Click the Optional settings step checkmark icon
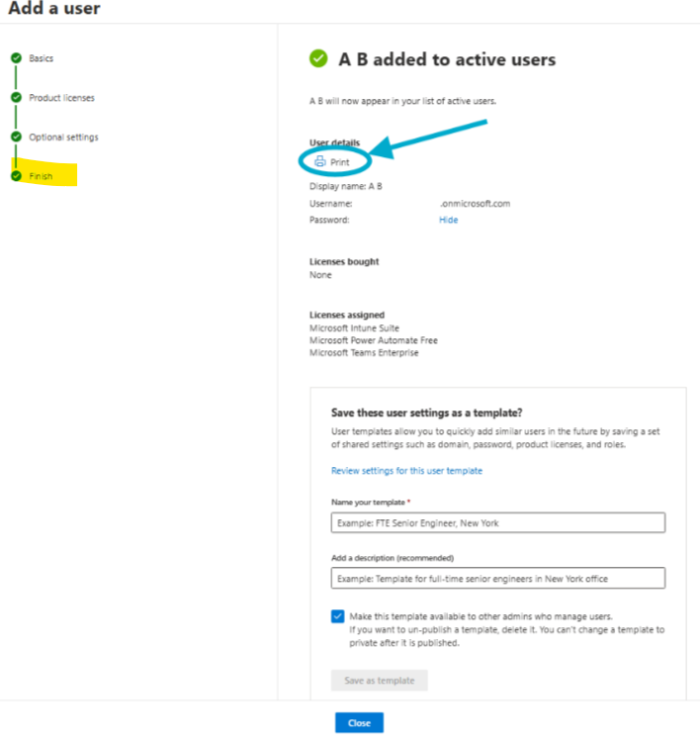700x742 pixels. [17, 137]
